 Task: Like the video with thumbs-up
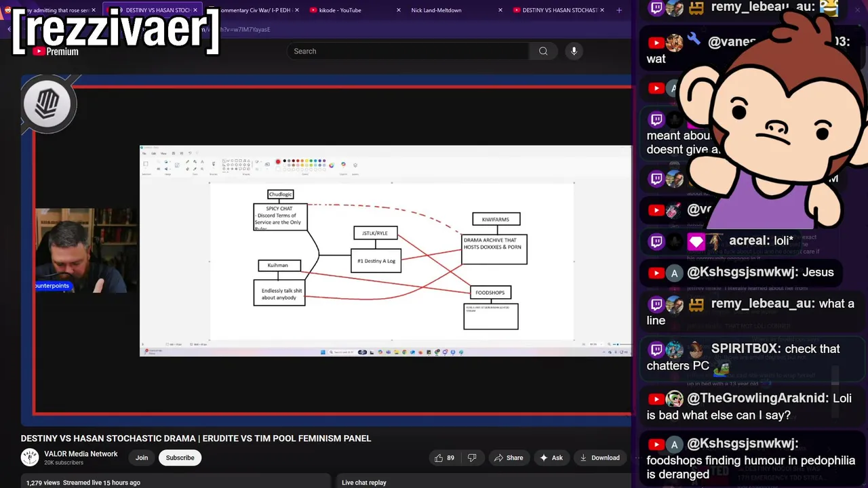[x=445, y=457]
